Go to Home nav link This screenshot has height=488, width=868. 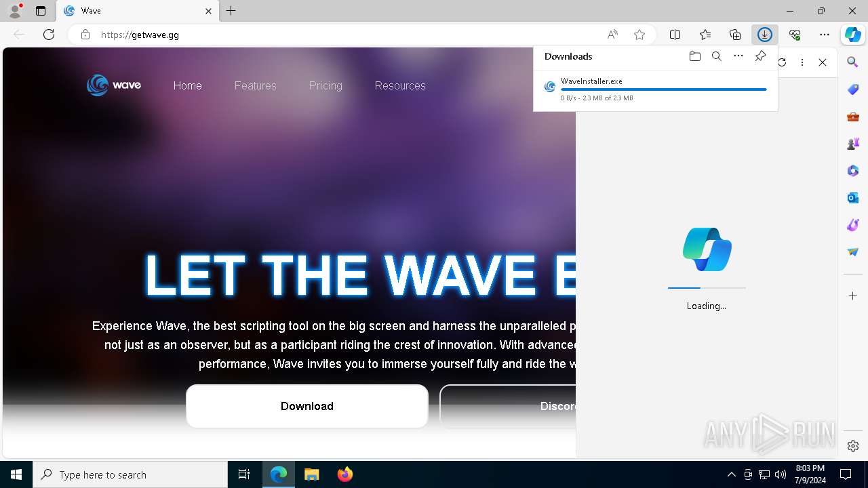pyautogui.click(x=188, y=85)
